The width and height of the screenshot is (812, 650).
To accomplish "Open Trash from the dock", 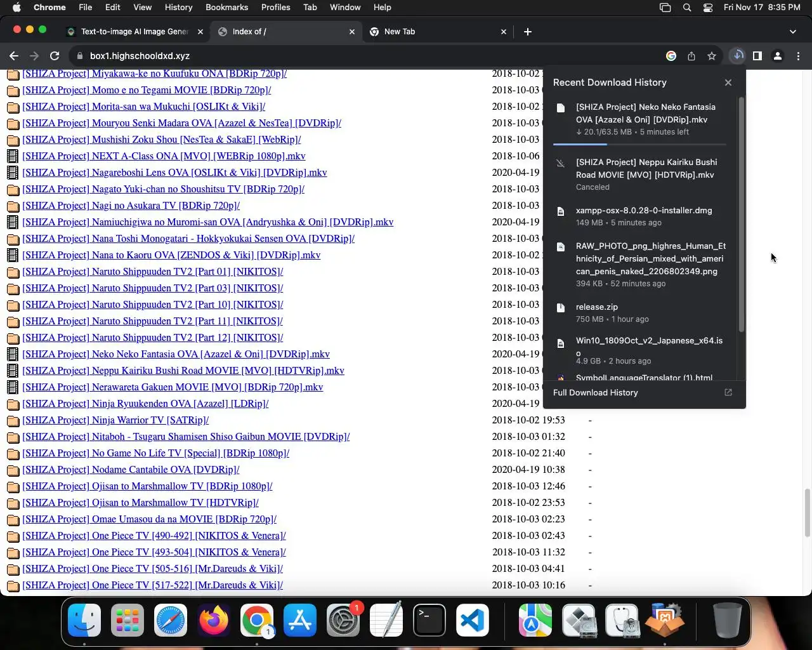I will click(727, 620).
